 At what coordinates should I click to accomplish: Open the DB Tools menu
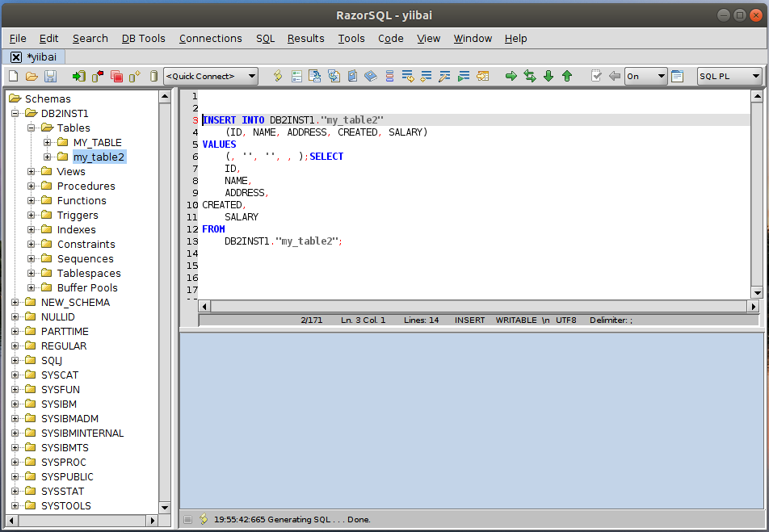coord(143,38)
